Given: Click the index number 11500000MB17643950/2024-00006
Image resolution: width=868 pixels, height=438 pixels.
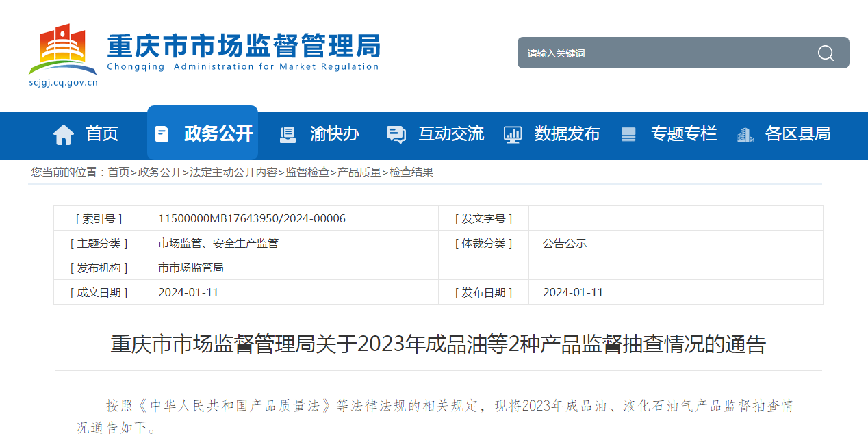Looking at the screenshot, I should [x=252, y=218].
